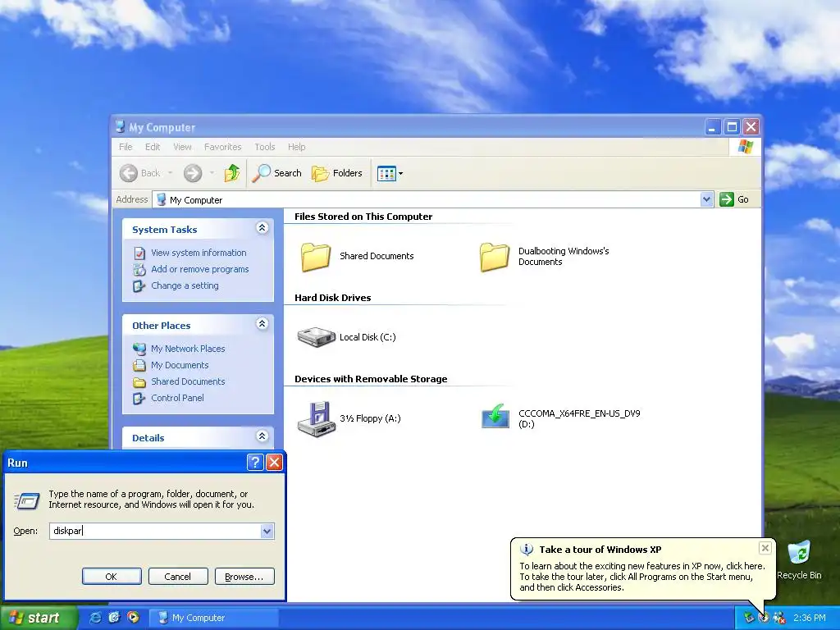The height and width of the screenshot is (630, 840).
Task: Open the Views button menu
Action: 390,173
